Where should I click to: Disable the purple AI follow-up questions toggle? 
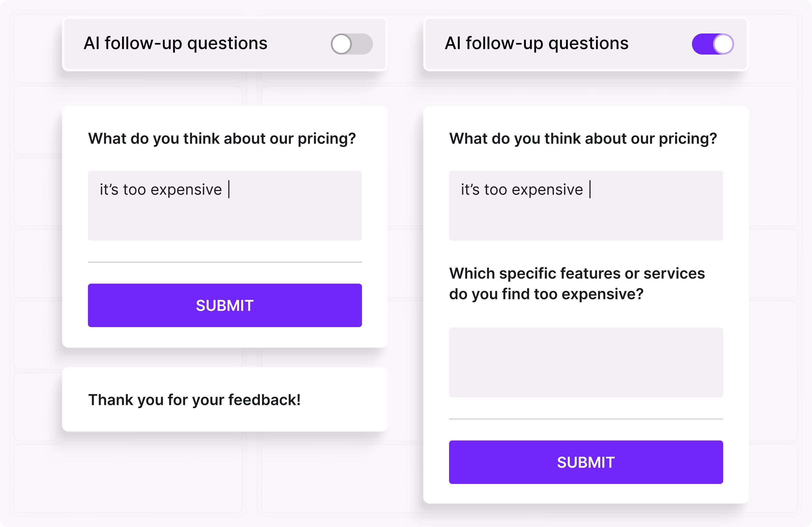tap(713, 44)
